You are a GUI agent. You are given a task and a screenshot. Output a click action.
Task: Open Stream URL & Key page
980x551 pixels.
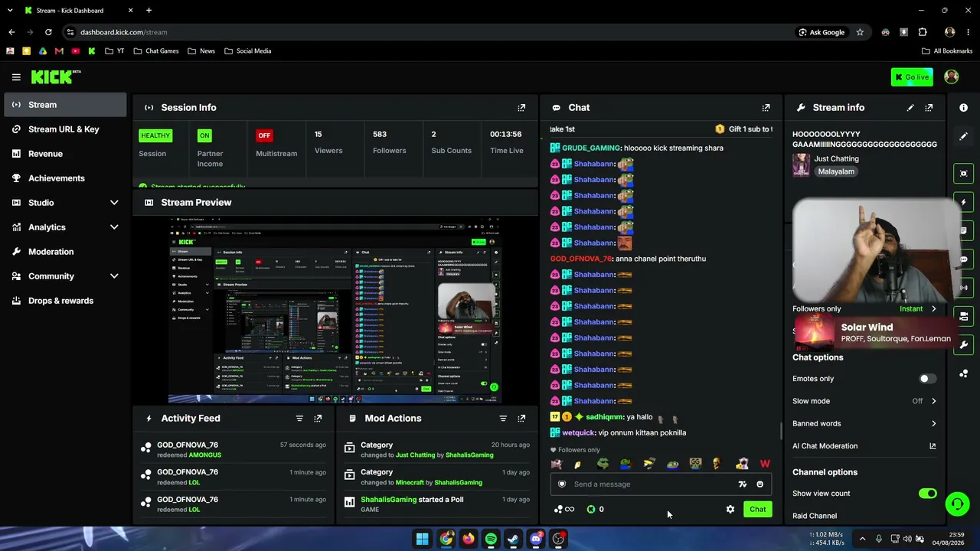tap(65, 129)
